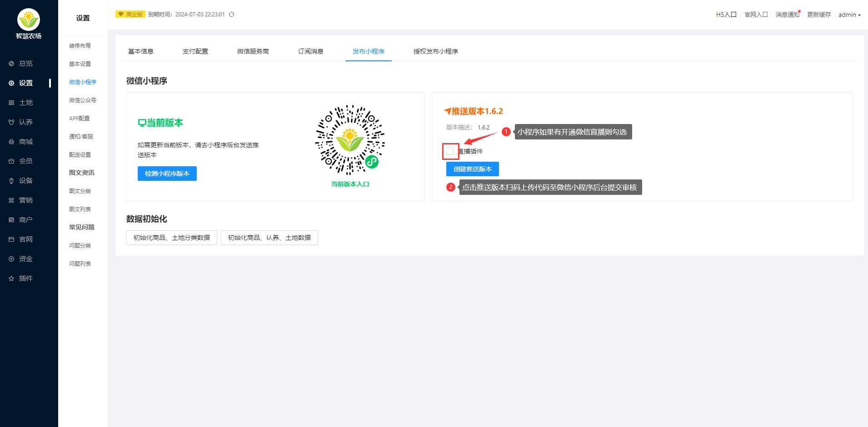
Task: Tick the 直播插件 checkbox
Action: (x=450, y=151)
